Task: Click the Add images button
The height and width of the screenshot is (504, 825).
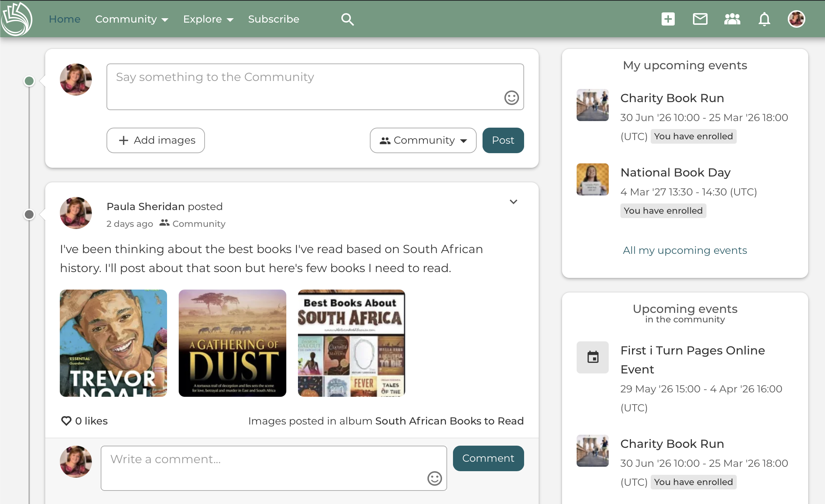Action: (x=156, y=140)
